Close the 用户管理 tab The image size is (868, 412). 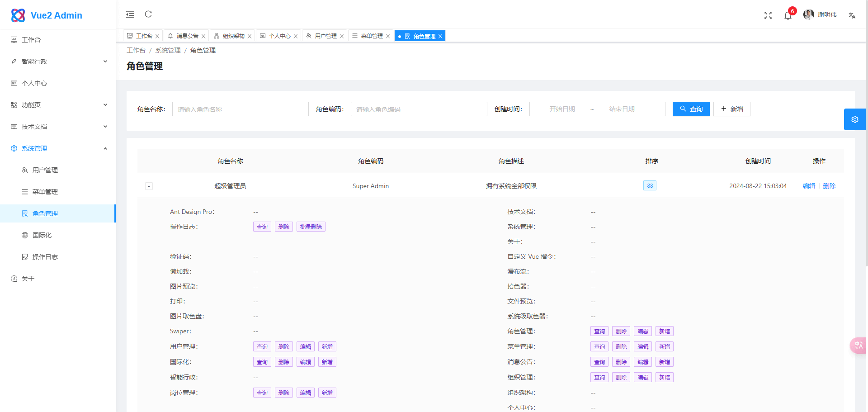click(342, 36)
